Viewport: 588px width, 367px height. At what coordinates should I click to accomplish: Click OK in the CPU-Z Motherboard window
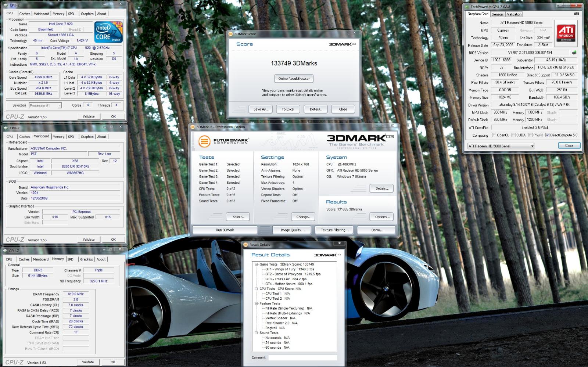pos(113,239)
